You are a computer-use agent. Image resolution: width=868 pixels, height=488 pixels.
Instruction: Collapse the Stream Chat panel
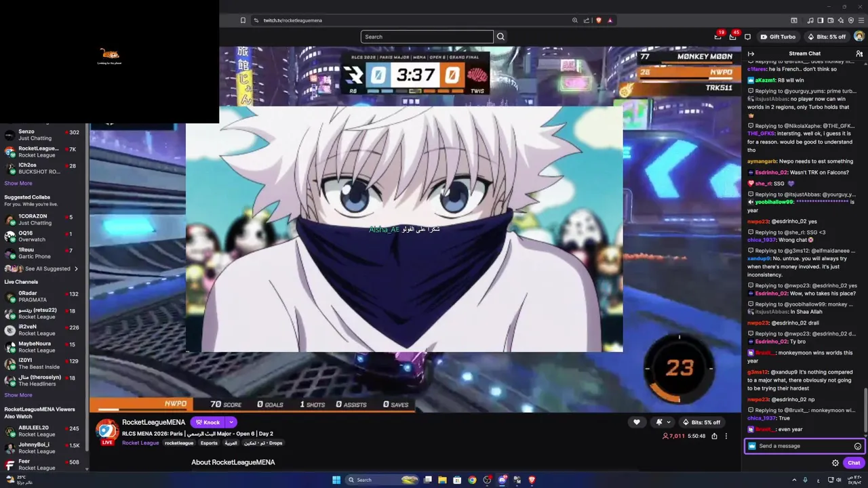(751, 54)
